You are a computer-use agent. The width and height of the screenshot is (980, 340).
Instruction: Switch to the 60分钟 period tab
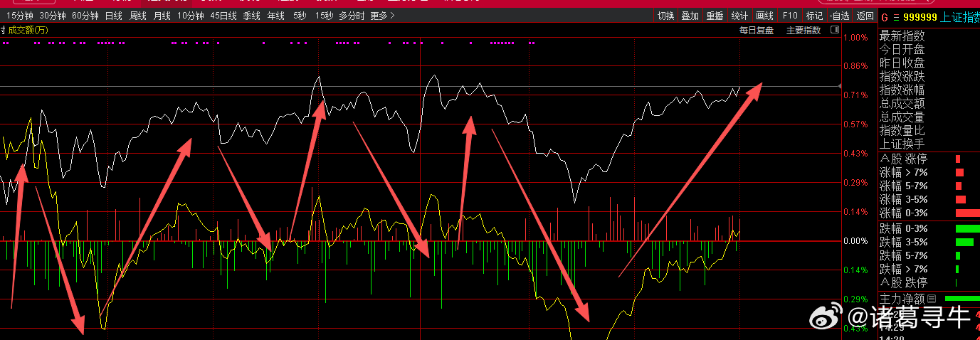pyautogui.click(x=85, y=16)
